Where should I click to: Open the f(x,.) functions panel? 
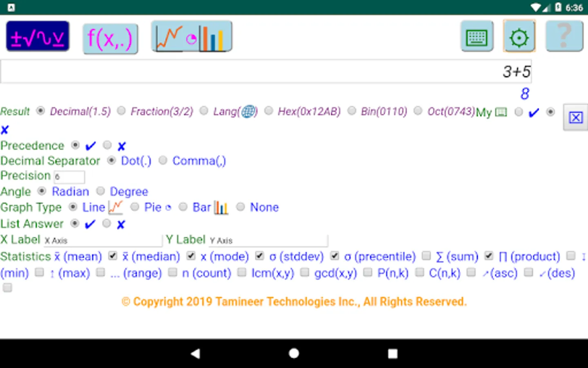coord(110,39)
